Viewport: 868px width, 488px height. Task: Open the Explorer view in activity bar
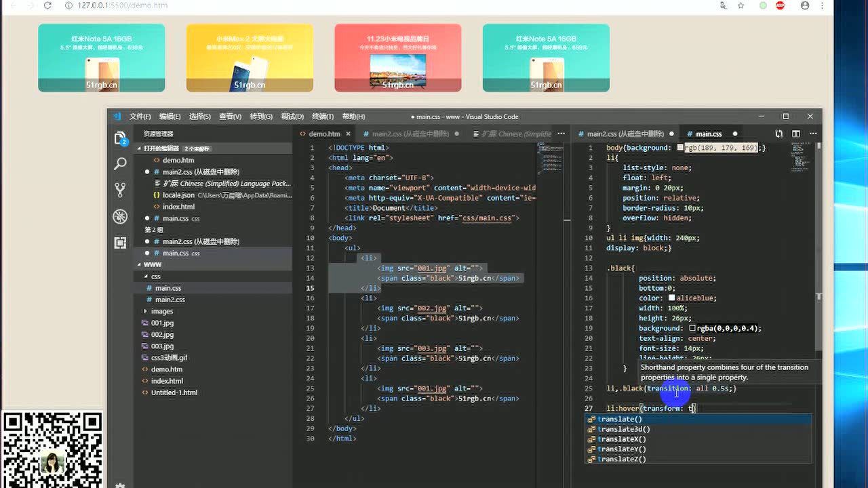pyautogui.click(x=120, y=138)
